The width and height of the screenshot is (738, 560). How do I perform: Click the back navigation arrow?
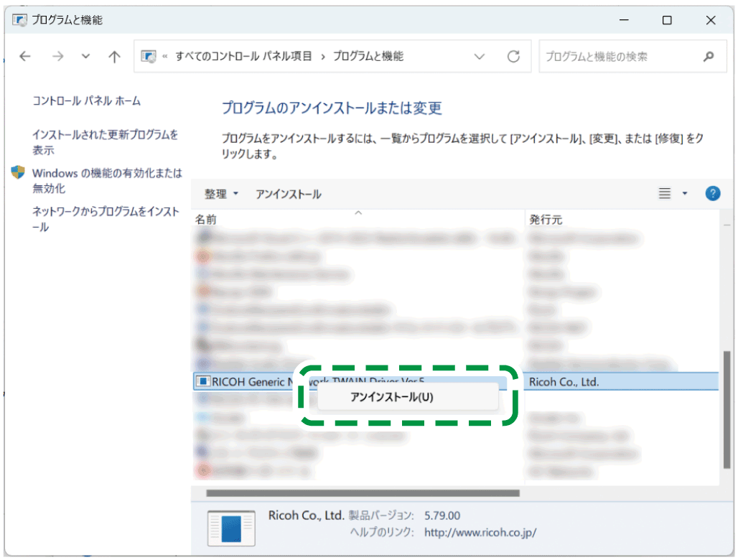click(24, 56)
